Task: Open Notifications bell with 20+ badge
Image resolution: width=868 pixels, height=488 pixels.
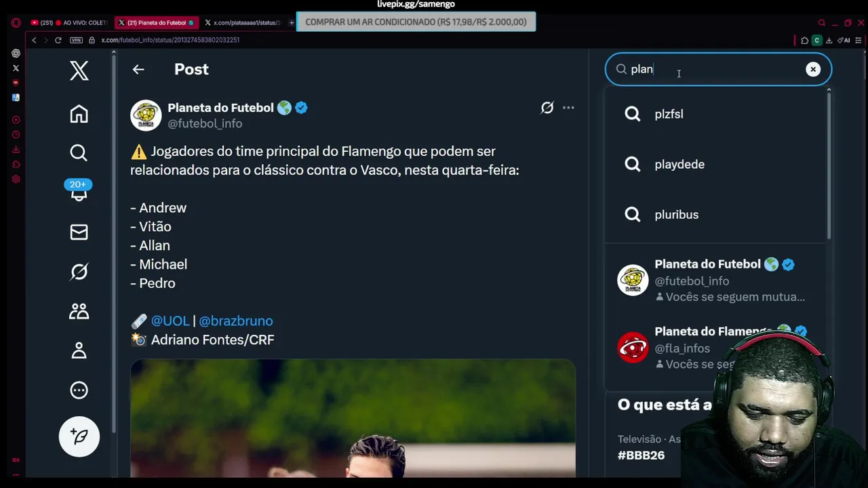Action: (x=79, y=192)
